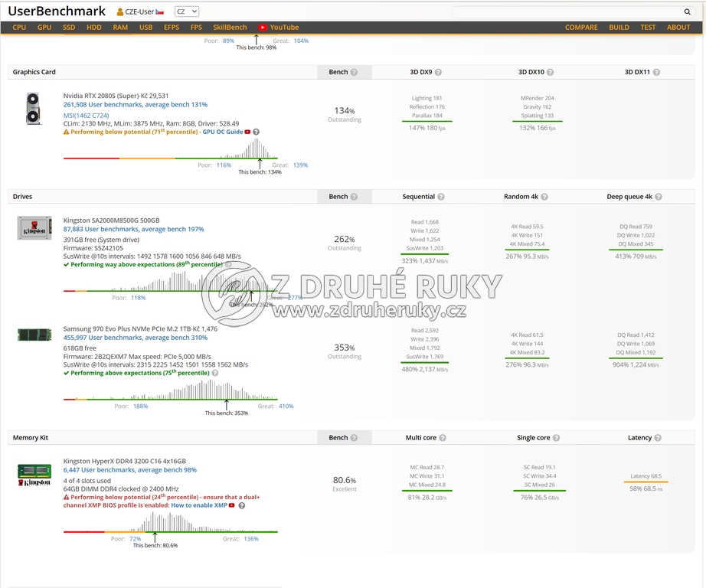Click the memory Great 136% link
The width and height of the screenshot is (706, 588).
coord(251,539)
